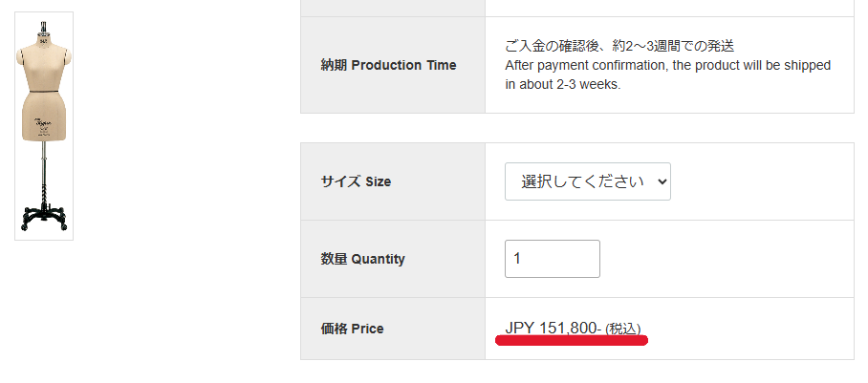Viewport: 868px width, 383px height.
Task: Click the 納期 Production Time label
Action: click(x=388, y=65)
